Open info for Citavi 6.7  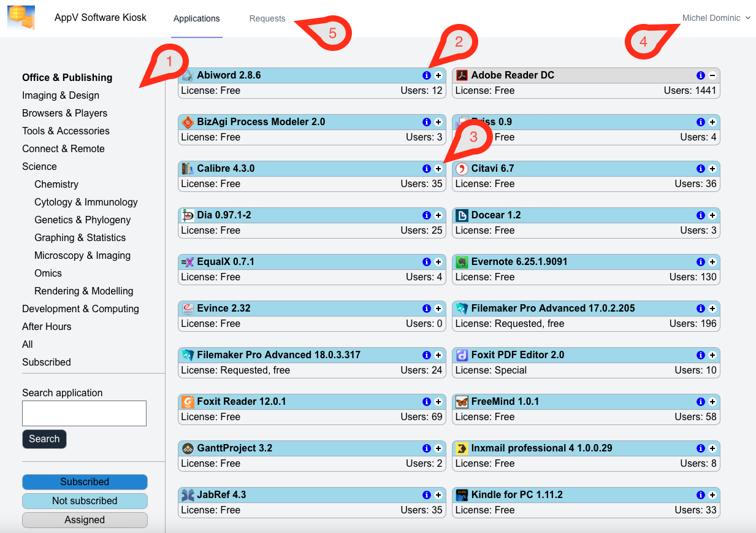tap(701, 169)
